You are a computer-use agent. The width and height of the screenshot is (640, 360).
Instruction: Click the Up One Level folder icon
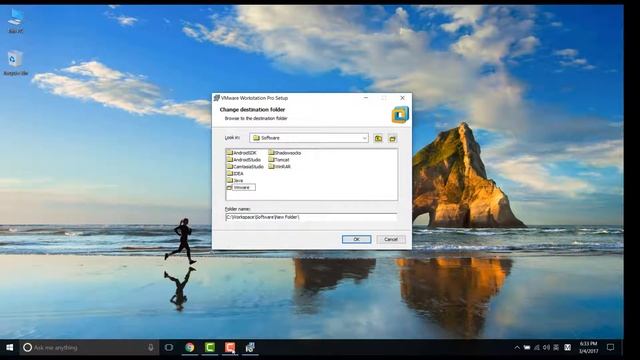[x=378, y=138]
